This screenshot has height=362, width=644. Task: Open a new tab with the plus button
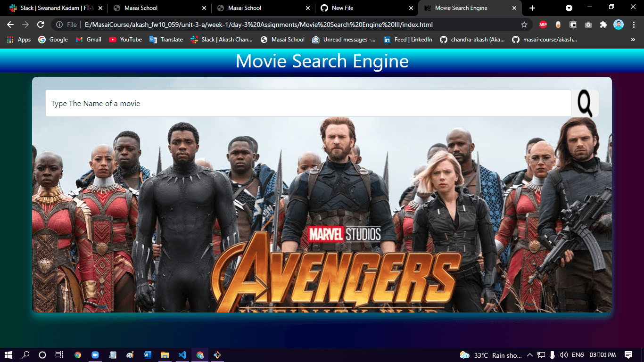coord(532,8)
